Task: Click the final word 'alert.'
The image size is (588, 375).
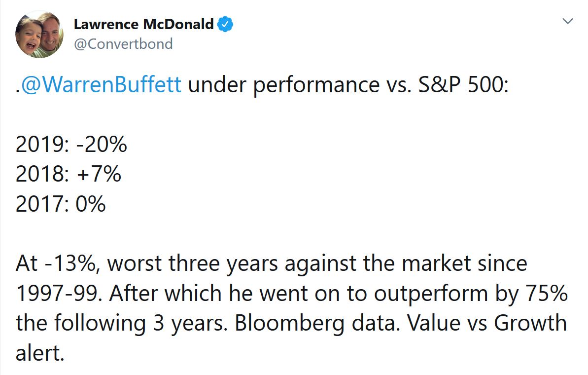Action: [40, 353]
